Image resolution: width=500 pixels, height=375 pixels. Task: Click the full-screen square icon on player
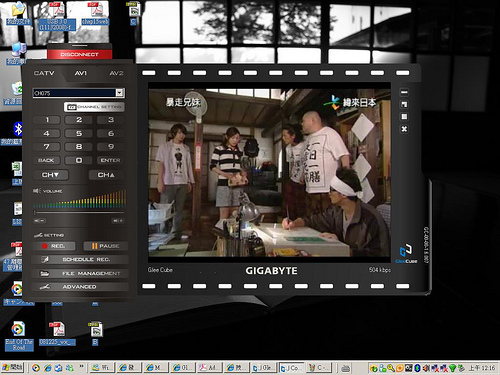(x=404, y=117)
